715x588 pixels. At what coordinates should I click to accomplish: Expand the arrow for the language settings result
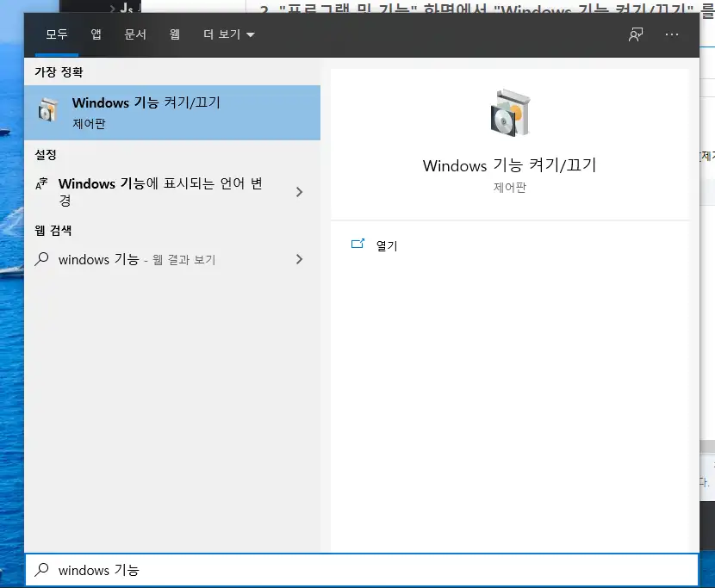pos(299,192)
